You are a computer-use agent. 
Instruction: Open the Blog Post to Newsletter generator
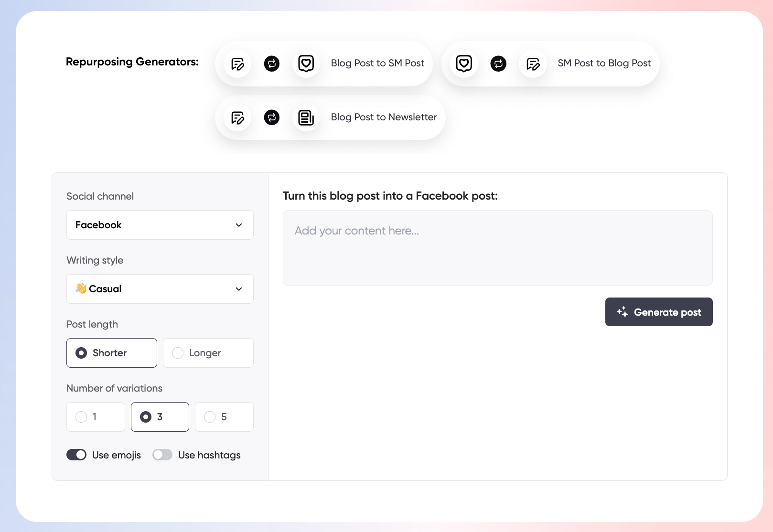click(x=384, y=117)
